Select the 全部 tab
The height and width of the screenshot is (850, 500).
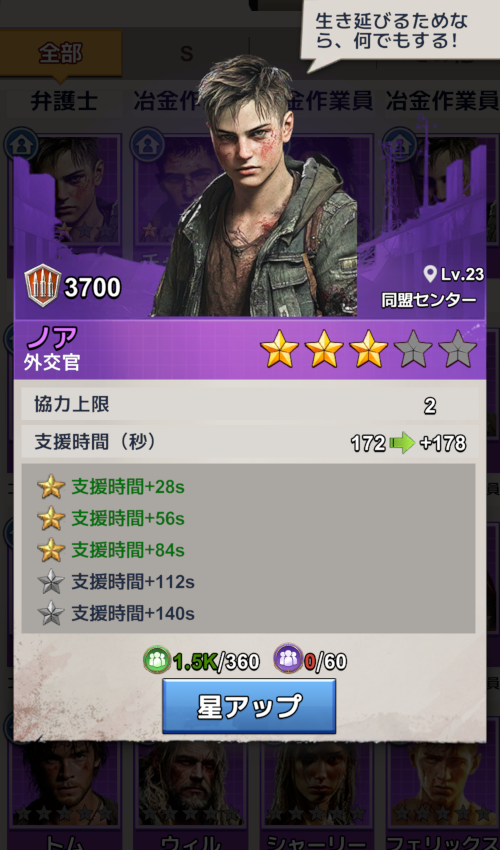coord(60,54)
